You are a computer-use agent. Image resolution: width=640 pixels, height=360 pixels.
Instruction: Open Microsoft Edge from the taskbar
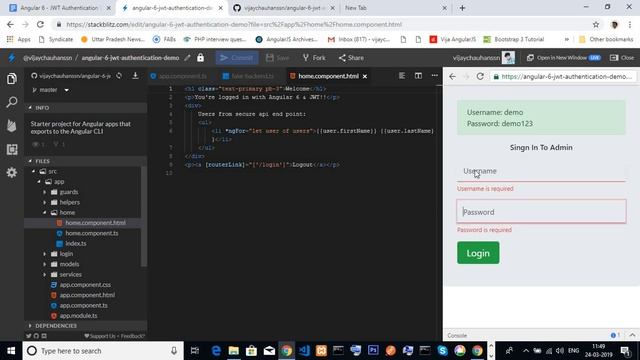[216, 351]
